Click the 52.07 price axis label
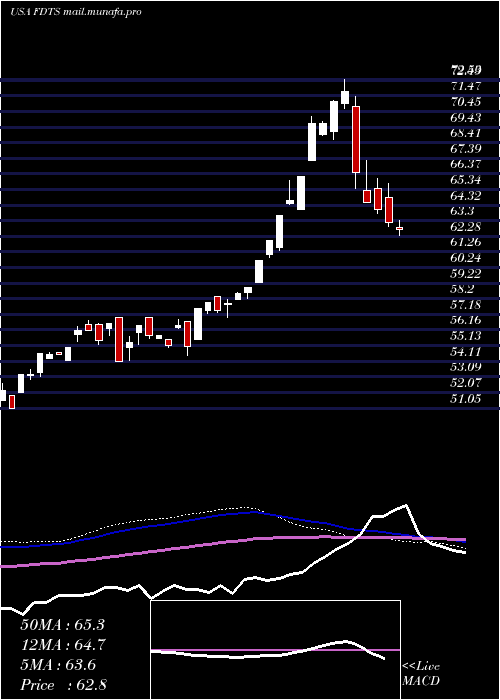The height and width of the screenshot is (700, 500). (x=466, y=383)
